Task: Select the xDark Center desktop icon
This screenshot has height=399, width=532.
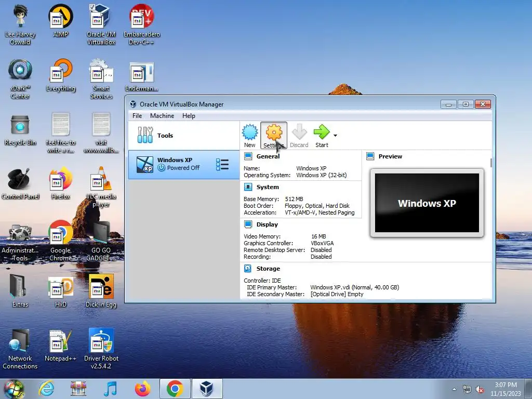Action: pos(20,79)
